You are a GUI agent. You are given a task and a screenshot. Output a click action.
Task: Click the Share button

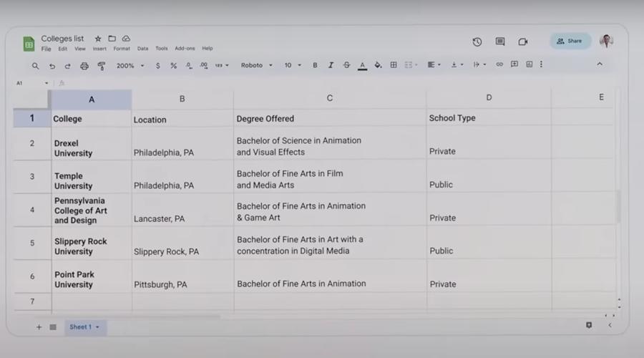570,41
